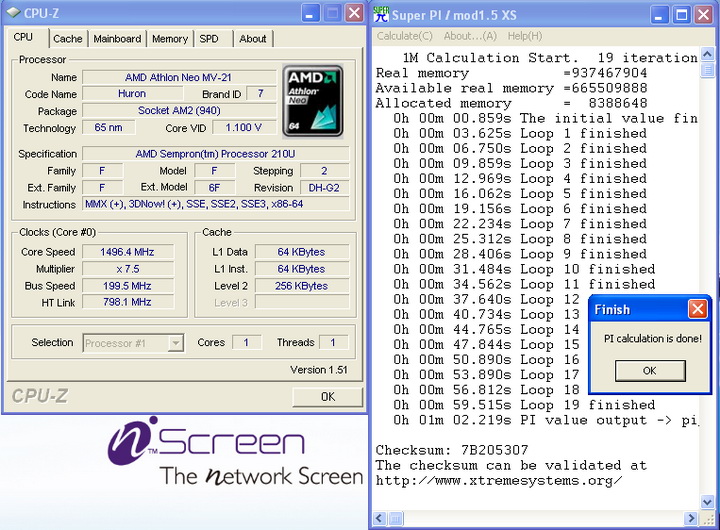The height and width of the screenshot is (530, 720).
Task: Open the Processor #1 selection dropdown
Action: (175, 343)
